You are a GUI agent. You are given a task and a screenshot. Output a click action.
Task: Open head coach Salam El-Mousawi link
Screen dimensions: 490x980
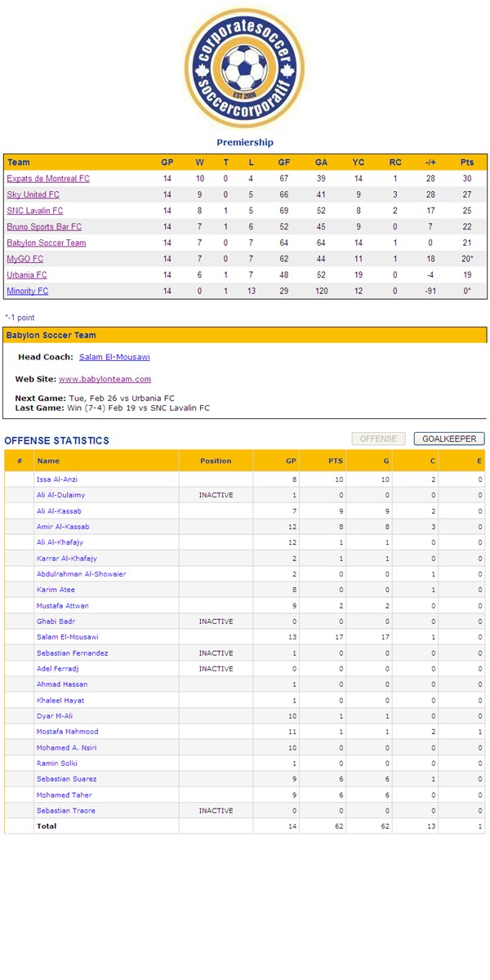(x=114, y=357)
